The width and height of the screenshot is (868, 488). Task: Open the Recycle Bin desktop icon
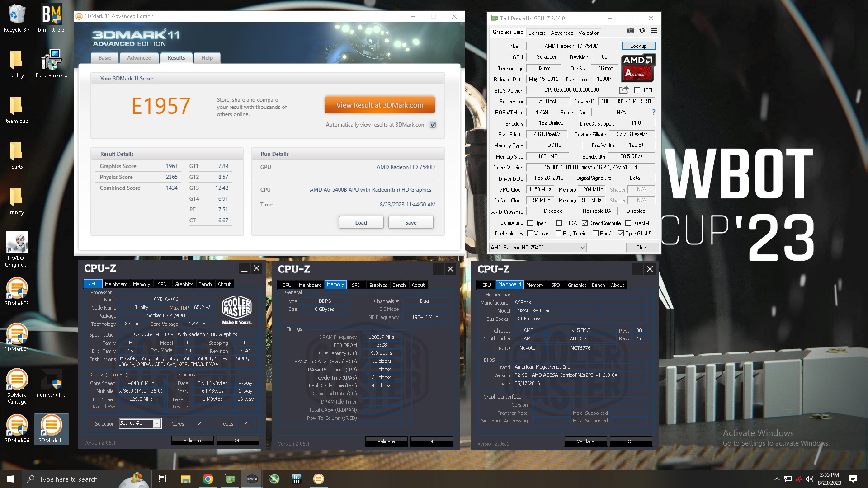point(17,19)
